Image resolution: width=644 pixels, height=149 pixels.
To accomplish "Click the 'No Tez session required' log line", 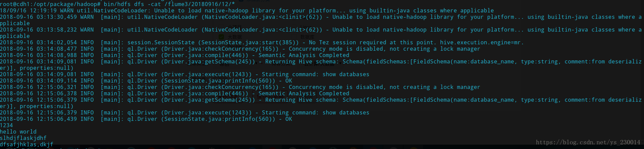I will pyautogui.click(x=262, y=42).
